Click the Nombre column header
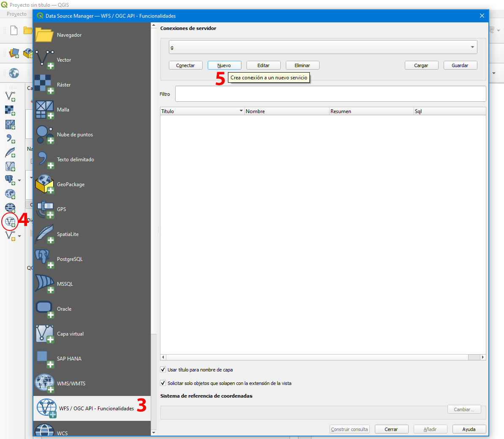The height and width of the screenshot is (439, 504). click(287, 111)
